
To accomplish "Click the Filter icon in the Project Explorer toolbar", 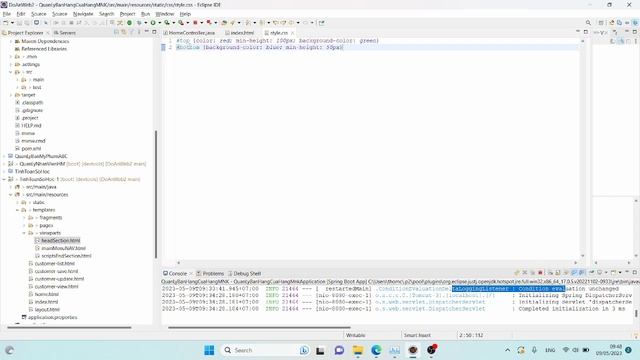I will [131, 32].
